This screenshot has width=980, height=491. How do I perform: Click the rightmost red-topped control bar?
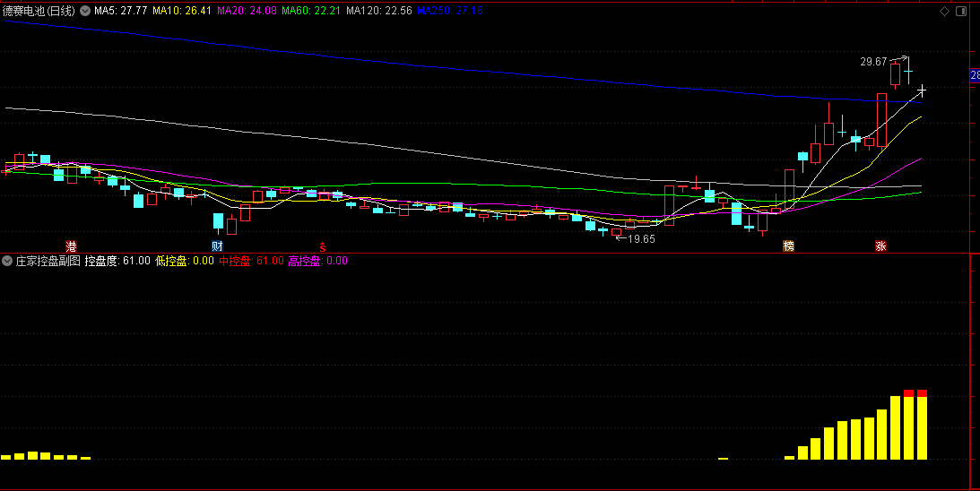click(922, 425)
